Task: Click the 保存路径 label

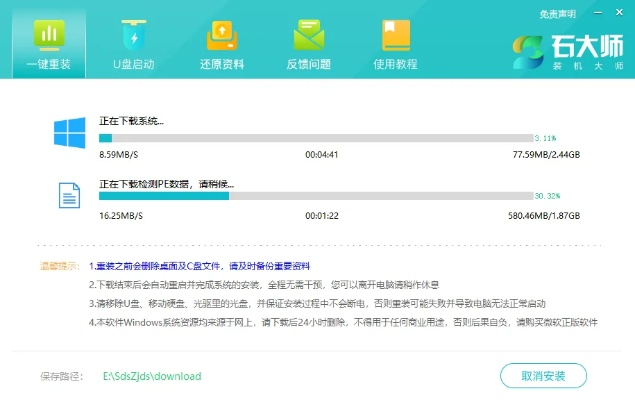Action: point(61,377)
